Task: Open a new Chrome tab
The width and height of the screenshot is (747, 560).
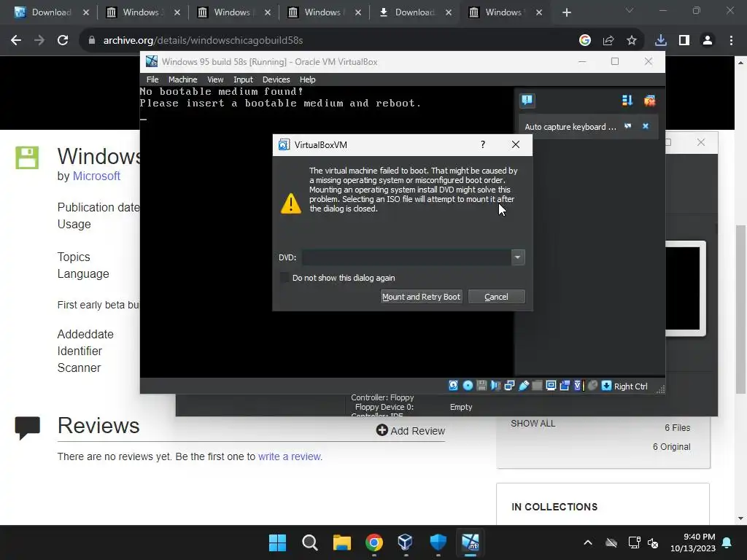Action: click(x=566, y=12)
